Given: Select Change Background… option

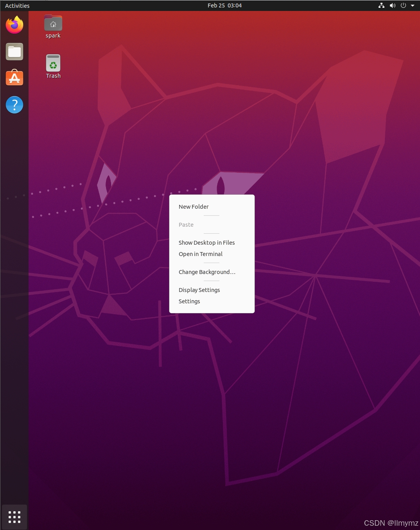Looking at the screenshot, I should point(212,272).
